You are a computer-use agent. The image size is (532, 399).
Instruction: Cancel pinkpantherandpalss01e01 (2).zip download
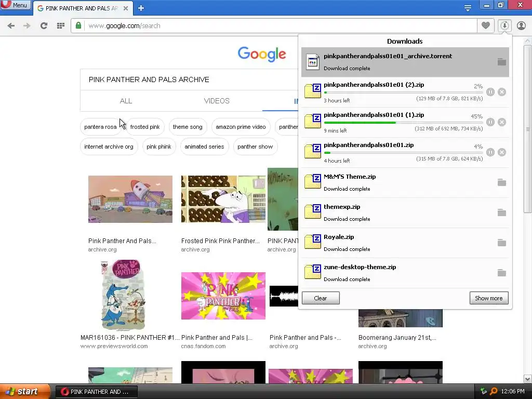coord(502,92)
